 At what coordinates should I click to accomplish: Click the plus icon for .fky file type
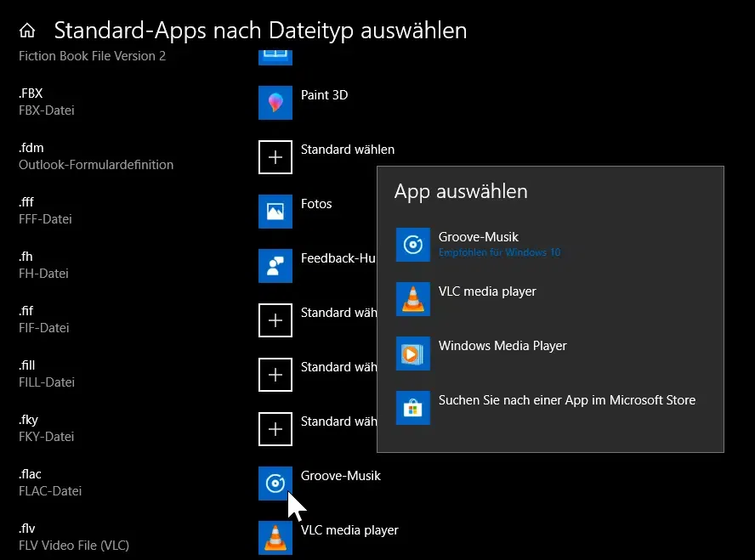tap(275, 429)
